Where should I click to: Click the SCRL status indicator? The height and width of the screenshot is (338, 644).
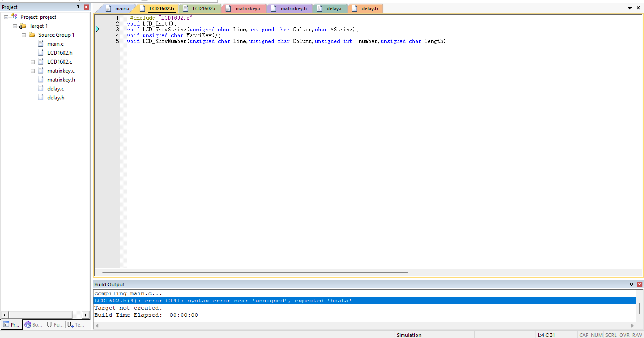tap(611, 335)
